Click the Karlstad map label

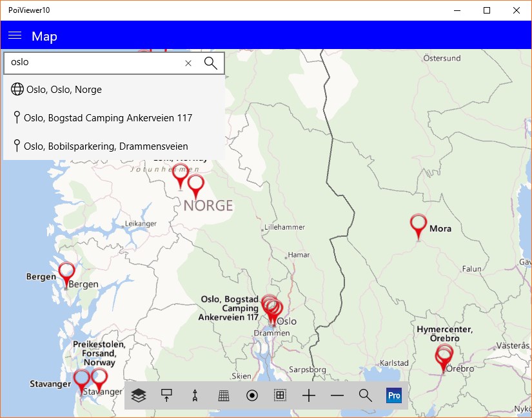(394, 363)
